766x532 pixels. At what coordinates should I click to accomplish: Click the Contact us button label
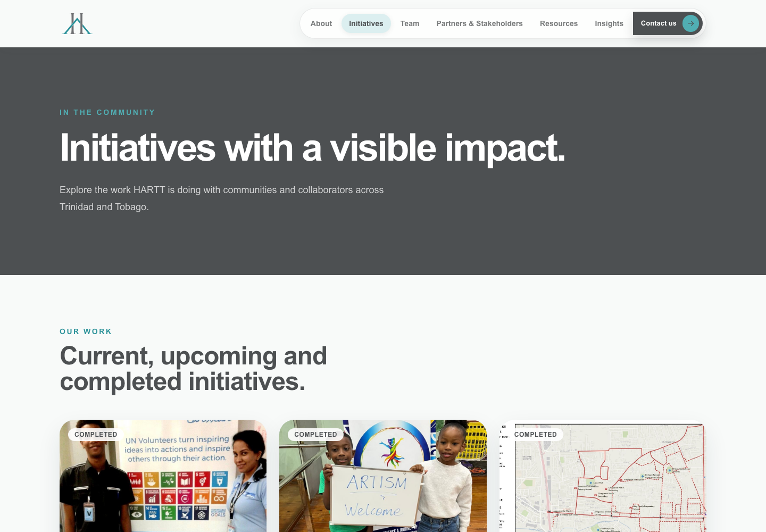(x=659, y=23)
